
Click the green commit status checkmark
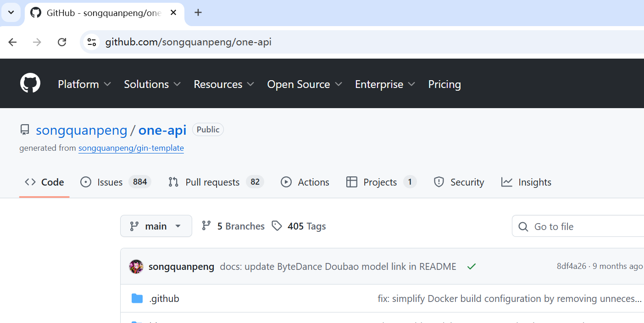(x=471, y=266)
